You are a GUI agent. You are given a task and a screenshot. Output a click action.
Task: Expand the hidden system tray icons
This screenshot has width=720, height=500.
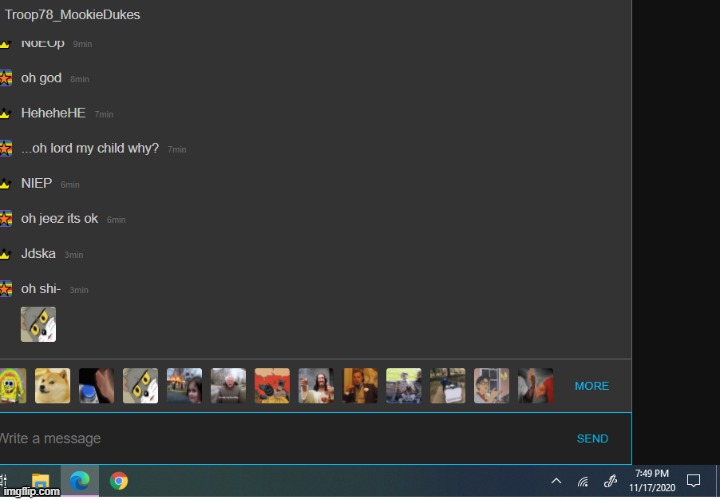(x=556, y=481)
